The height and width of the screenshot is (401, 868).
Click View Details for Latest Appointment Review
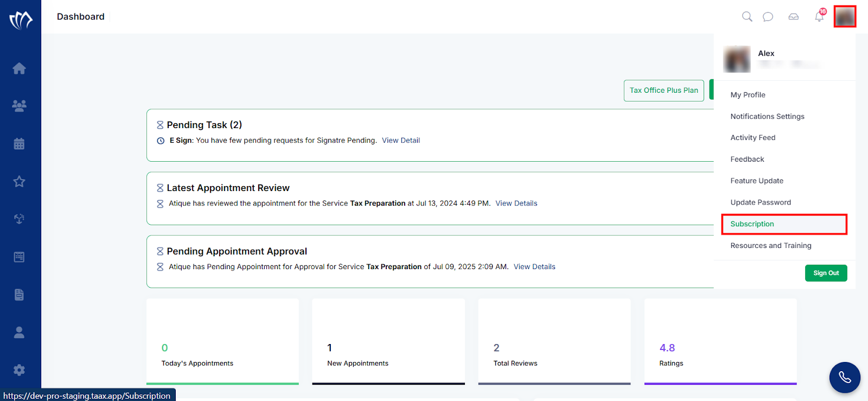[x=516, y=203]
